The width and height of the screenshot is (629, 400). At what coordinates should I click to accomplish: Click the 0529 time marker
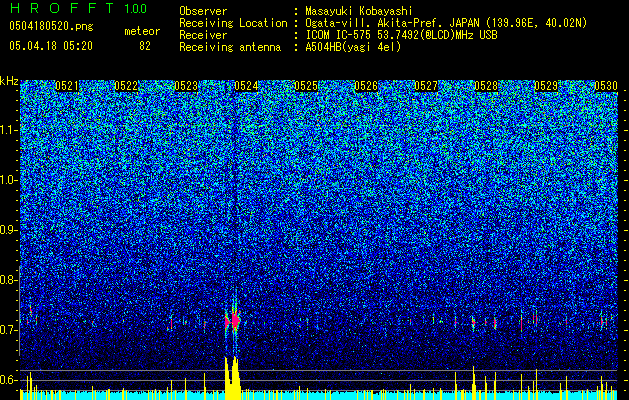[546, 86]
